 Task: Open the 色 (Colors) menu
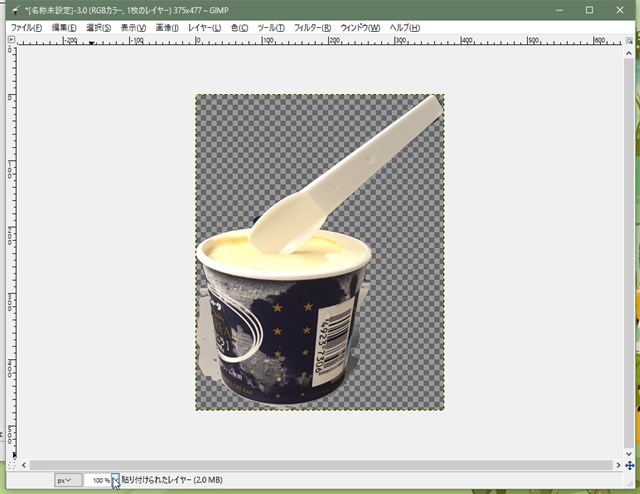click(239, 27)
